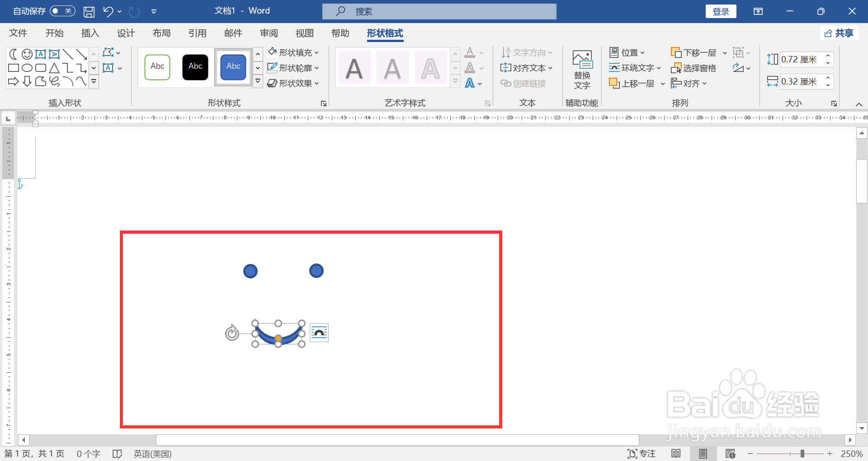
Task: Click the 替换文字 alt text icon
Action: tap(582, 69)
